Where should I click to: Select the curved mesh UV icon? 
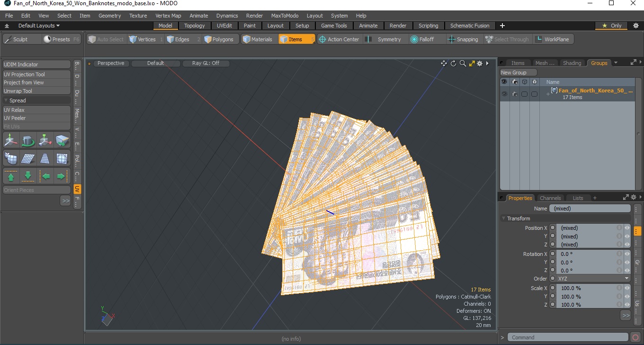tap(11, 158)
